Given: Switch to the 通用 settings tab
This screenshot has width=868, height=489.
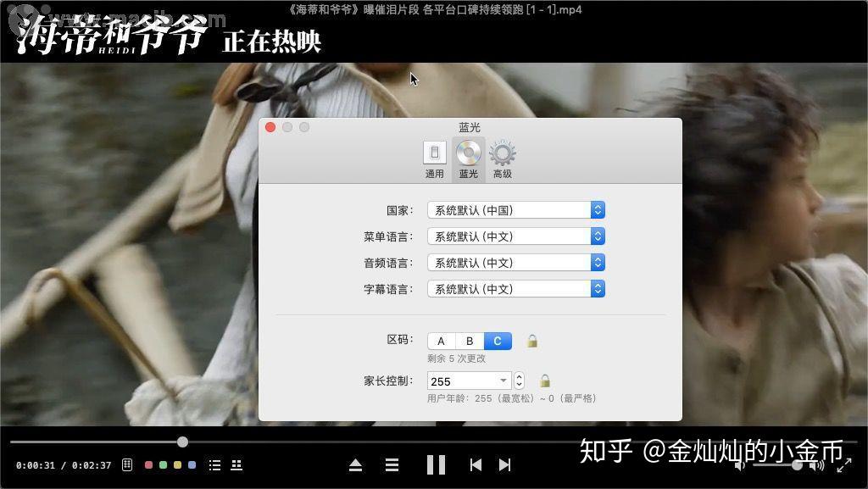Looking at the screenshot, I should 435,156.
